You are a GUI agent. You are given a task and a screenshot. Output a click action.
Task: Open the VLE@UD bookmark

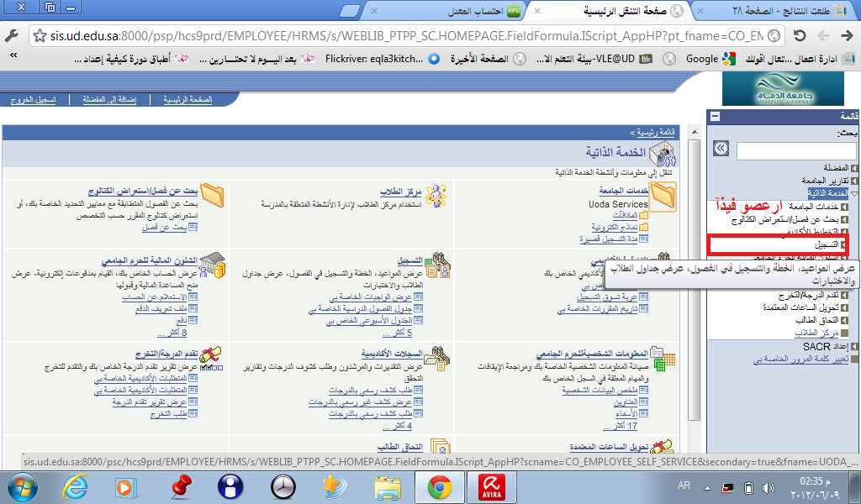tap(594, 59)
